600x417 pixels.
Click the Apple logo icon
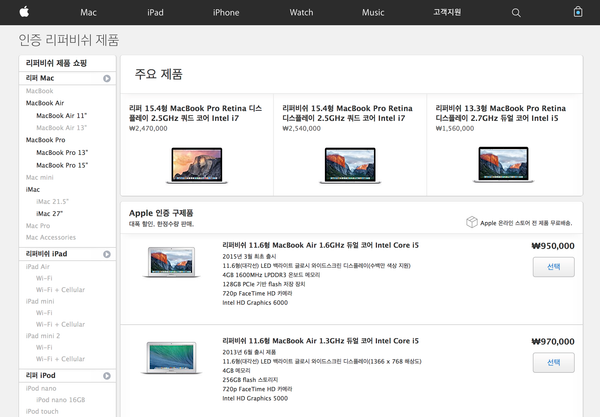(24, 12)
